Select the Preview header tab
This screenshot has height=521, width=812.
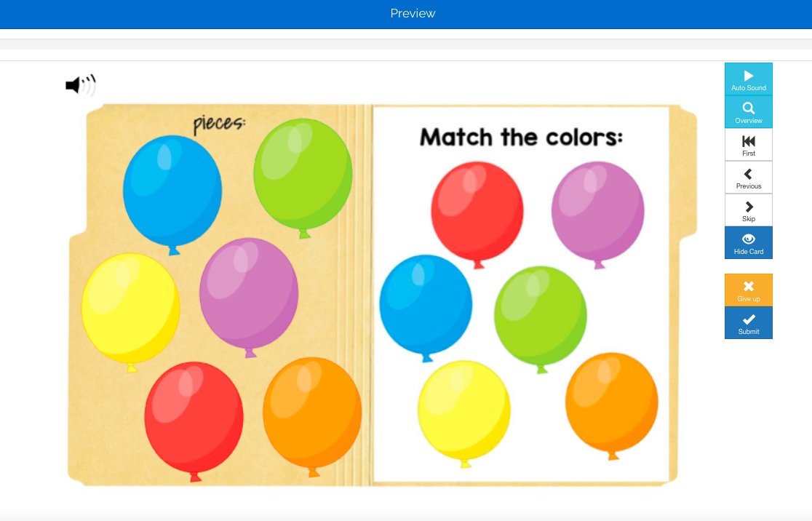pos(412,13)
